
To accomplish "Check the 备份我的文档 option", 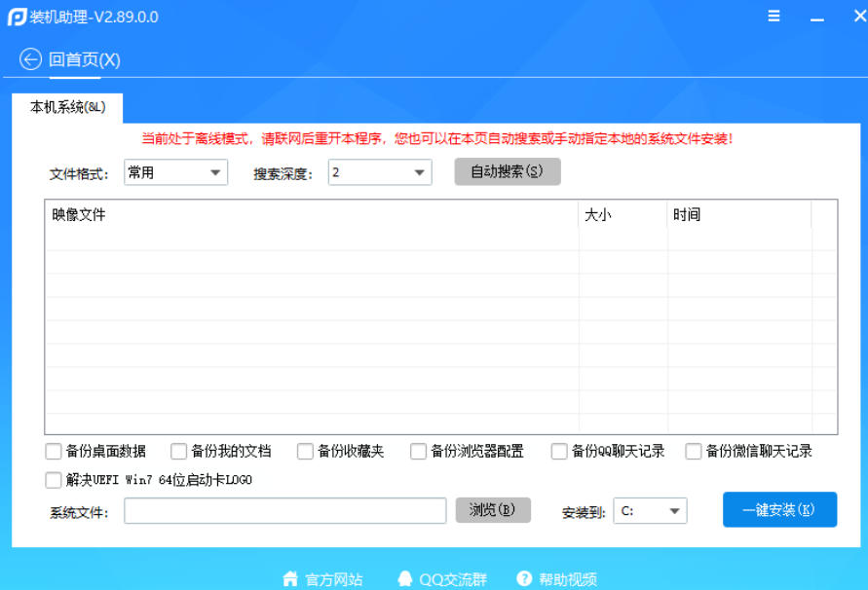I will coord(179,451).
